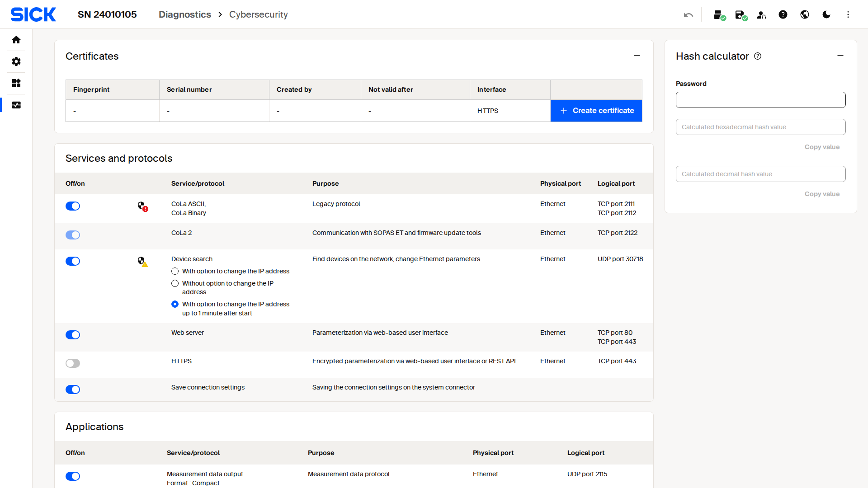Click 'Legacy protocol' purpose text
The width and height of the screenshot is (868, 488).
[x=336, y=204]
